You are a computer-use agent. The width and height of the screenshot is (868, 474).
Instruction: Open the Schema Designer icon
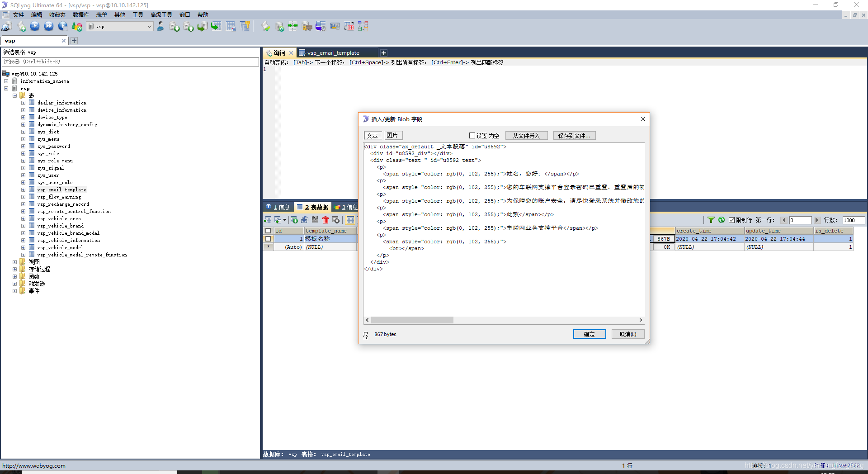pos(363,27)
